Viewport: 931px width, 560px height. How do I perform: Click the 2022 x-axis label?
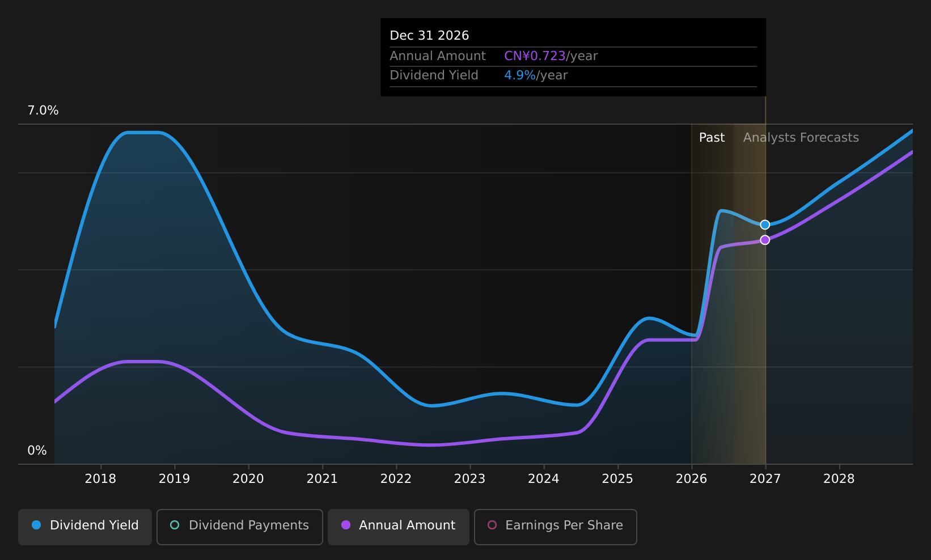coord(396,479)
